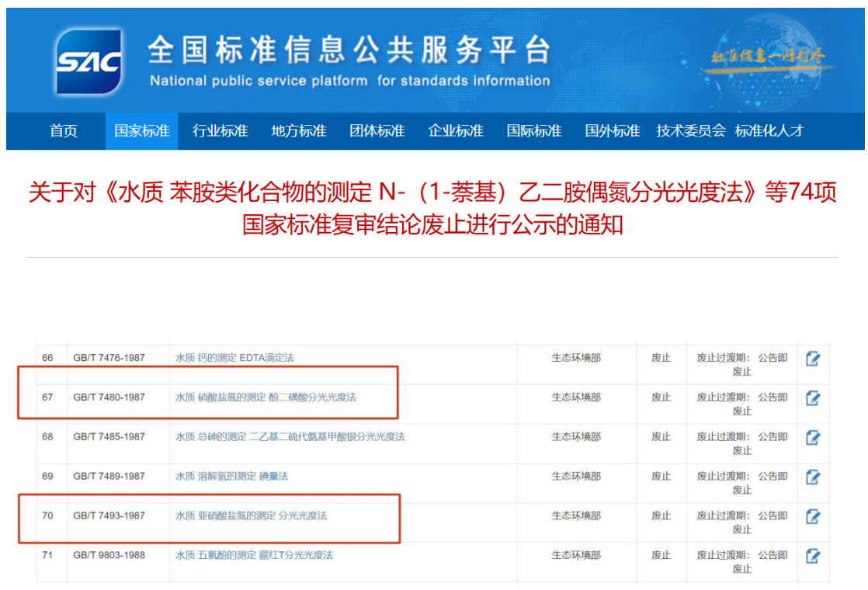This screenshot has height=590, width=868.
Task: Open 技术委员会 navigation item
Action: 690,131
